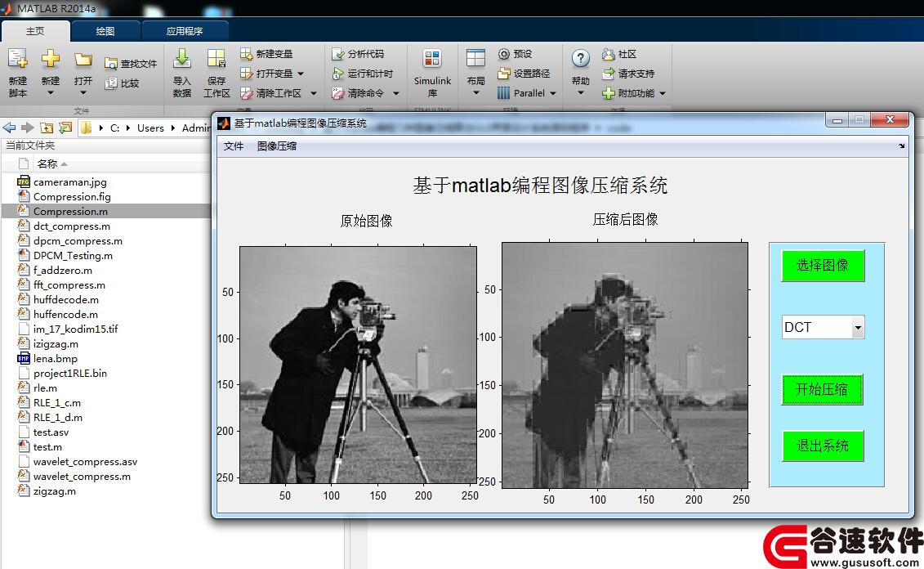Click the browse for folder icon
The width and height of the screenshot is (924, 569).
tap(65, 128)
